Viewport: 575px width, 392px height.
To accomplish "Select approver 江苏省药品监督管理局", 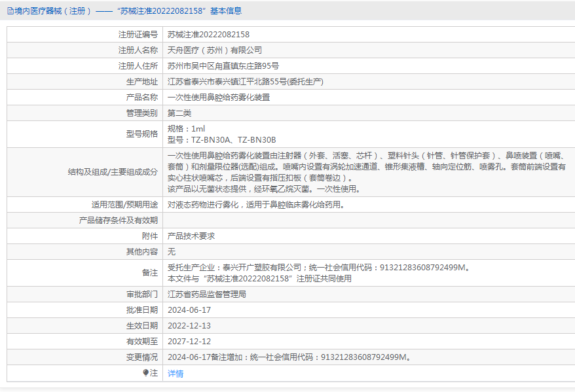I will tap(207, 294).
